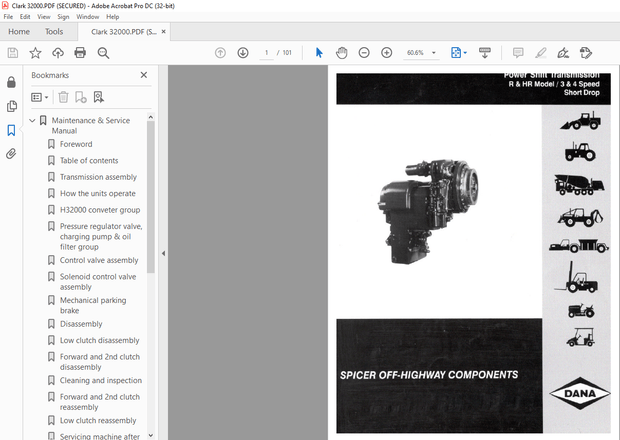
Task: Select the Clark 32000.PDF document tab
Action: tap(123, 32)
